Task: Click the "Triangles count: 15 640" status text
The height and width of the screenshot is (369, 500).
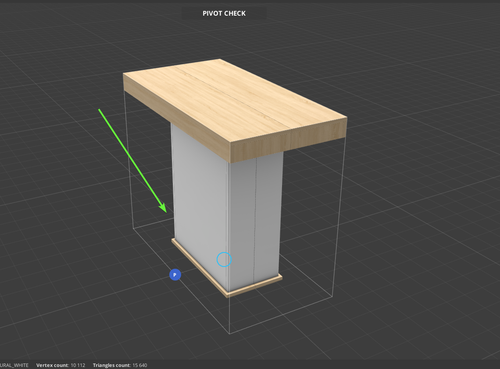Action: coord(120,365)
